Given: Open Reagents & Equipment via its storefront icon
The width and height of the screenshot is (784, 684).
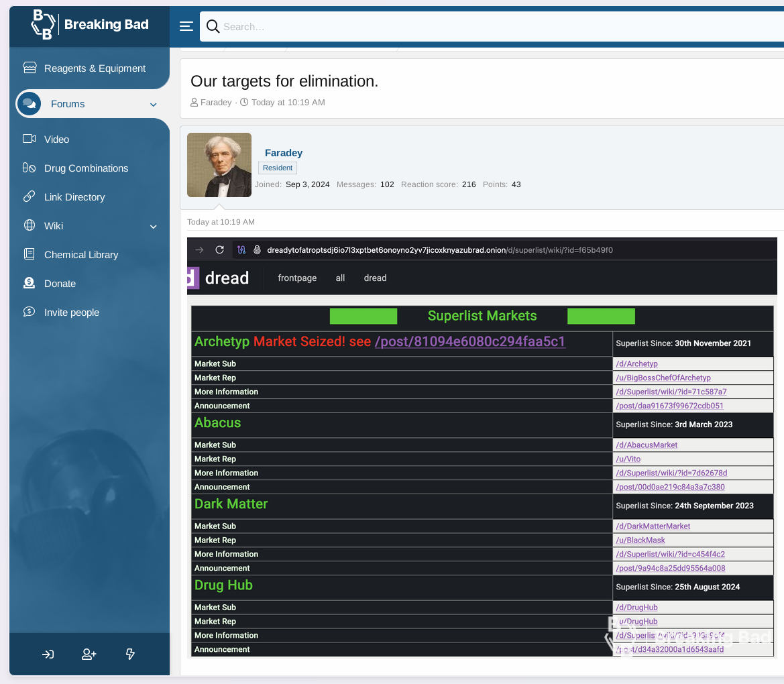Looking at the screenshot, I should coord(30,68).
